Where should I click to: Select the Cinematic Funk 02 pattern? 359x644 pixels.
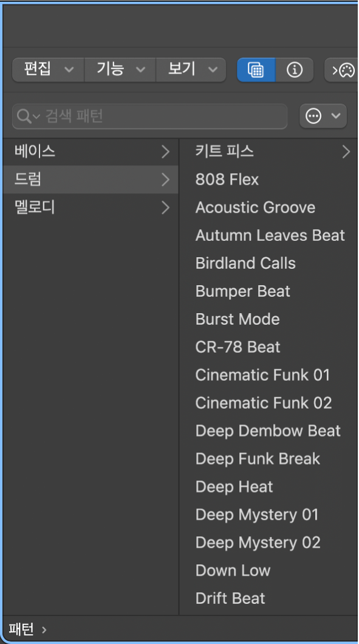click(269, 403)
